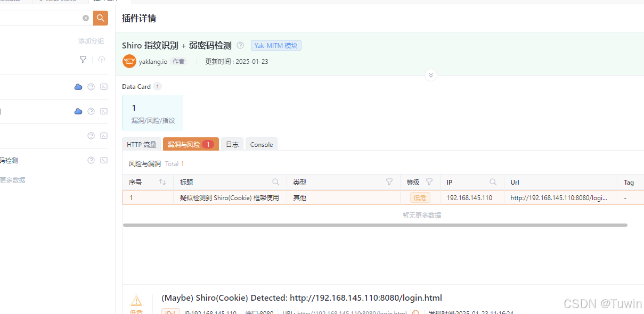644x314 pixels.
Task: Click help icon in orange-titled plugin row
Action: pos(91,111)
